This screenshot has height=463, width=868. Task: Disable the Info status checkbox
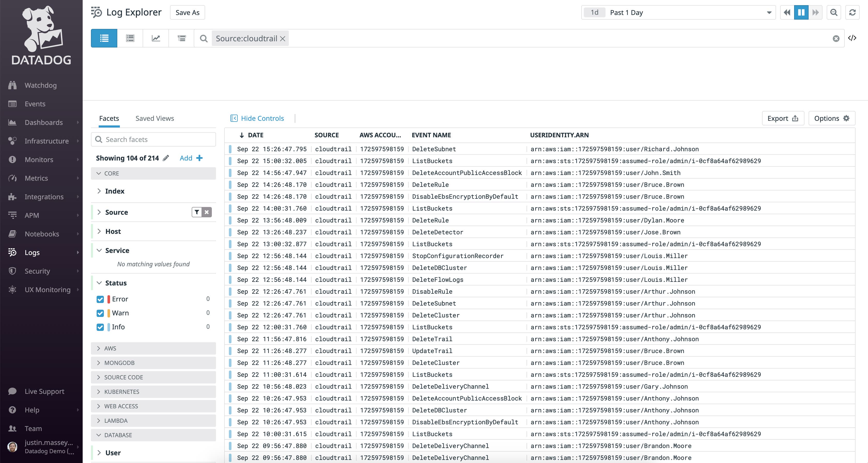click(100, 327)
